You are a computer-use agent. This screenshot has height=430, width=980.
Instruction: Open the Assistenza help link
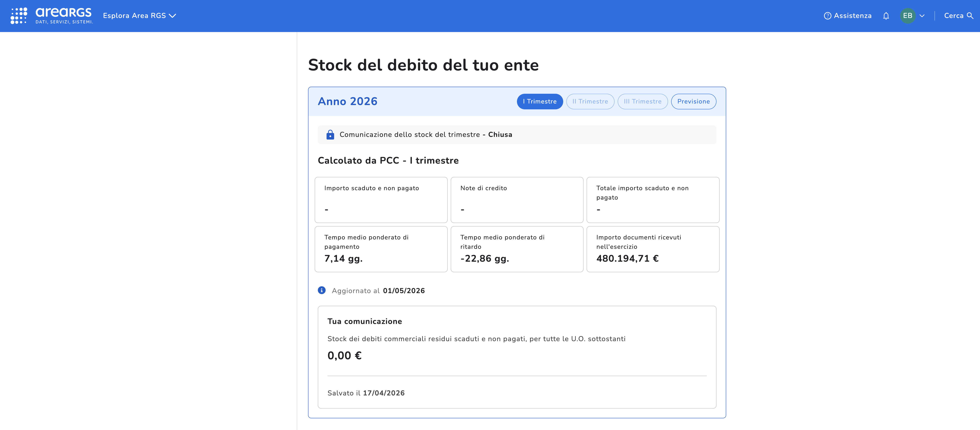[848, 16]
